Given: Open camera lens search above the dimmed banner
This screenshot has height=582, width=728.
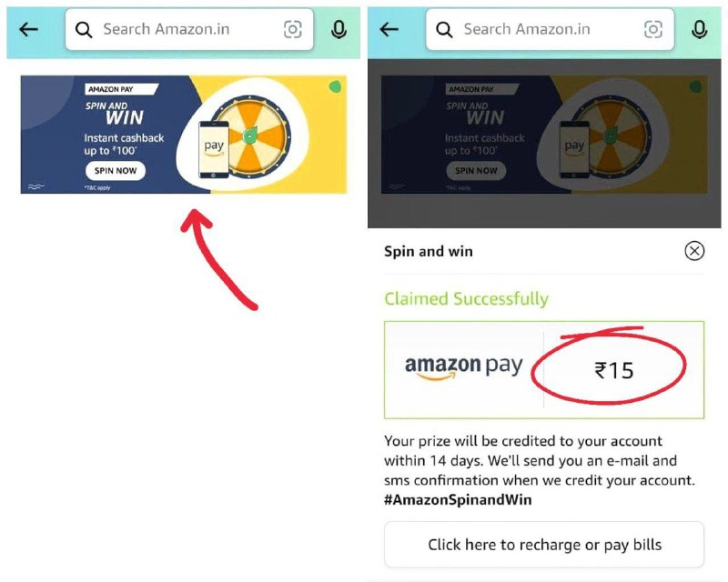Looking at the screenshot, I should pyautogui.click(x=652, y=30).
